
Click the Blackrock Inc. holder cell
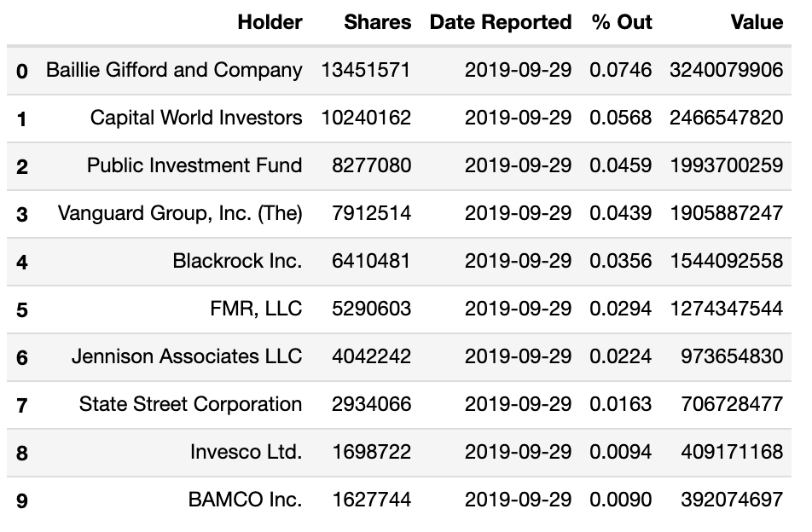coord(237,261)
